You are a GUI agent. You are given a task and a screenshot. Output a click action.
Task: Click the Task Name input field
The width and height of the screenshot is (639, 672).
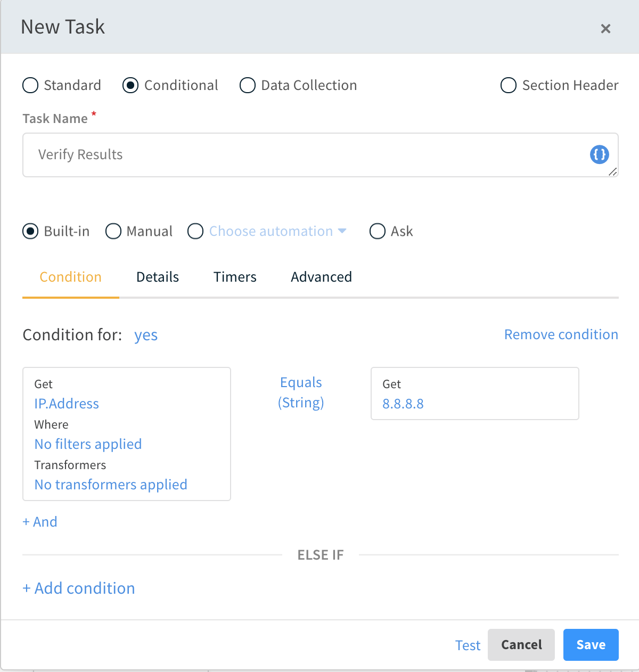pos(304,154)
